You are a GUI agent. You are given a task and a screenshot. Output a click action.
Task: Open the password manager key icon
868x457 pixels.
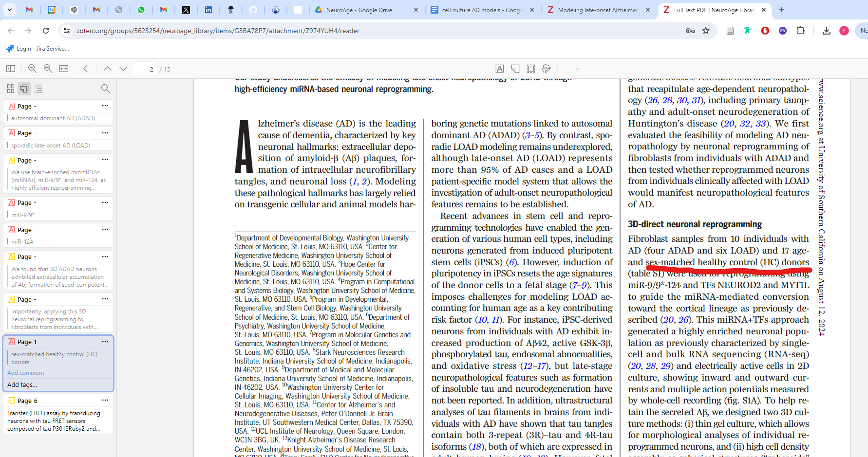coord(690,31)
